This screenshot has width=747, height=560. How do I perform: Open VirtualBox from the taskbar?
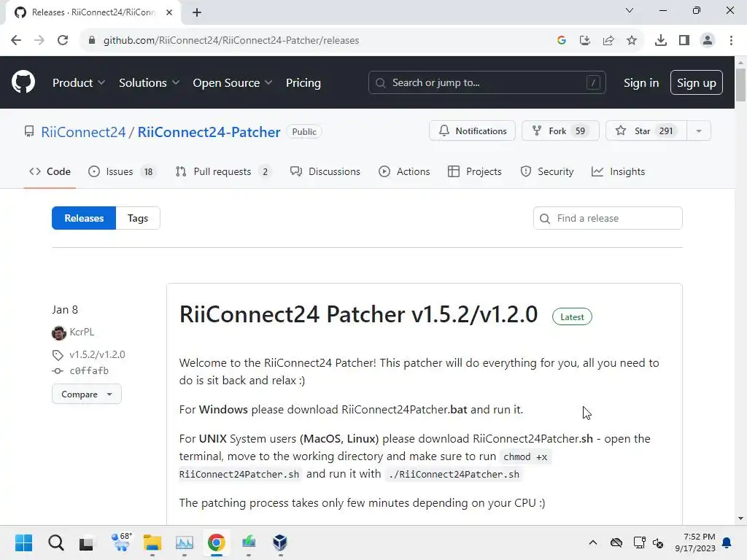pos(280,542)
